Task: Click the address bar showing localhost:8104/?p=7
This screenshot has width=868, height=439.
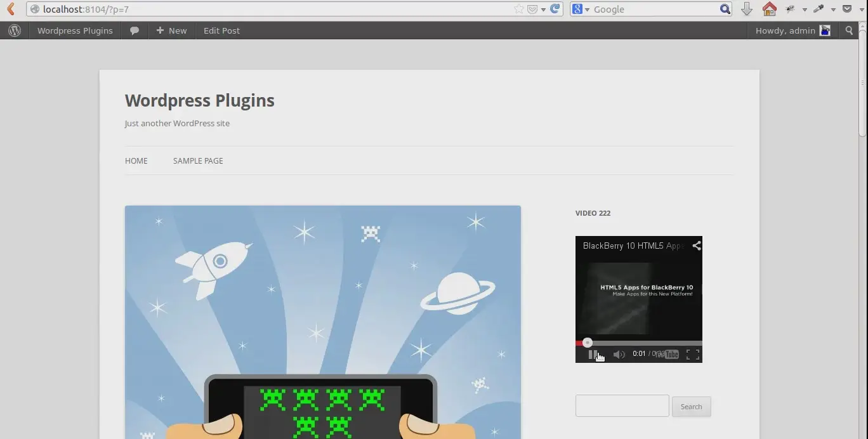Action: [273, 10]
